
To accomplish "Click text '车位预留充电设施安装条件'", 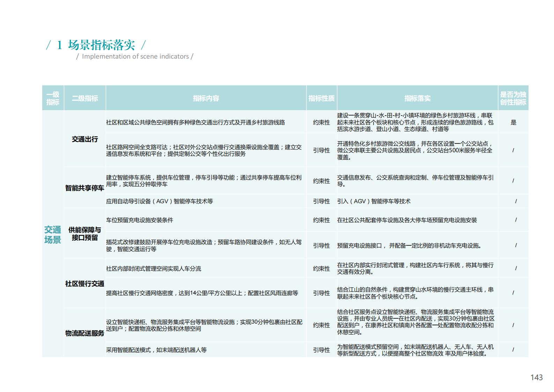I will tap(140, 220).
